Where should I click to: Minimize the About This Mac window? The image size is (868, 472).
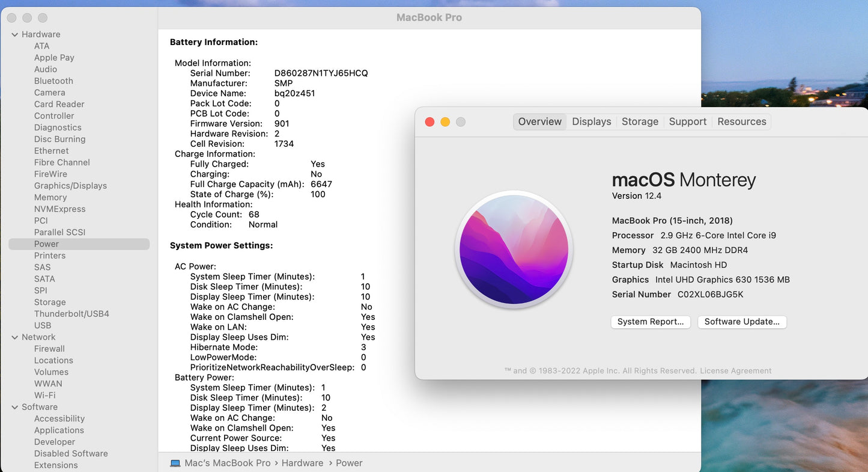(445, 122)
